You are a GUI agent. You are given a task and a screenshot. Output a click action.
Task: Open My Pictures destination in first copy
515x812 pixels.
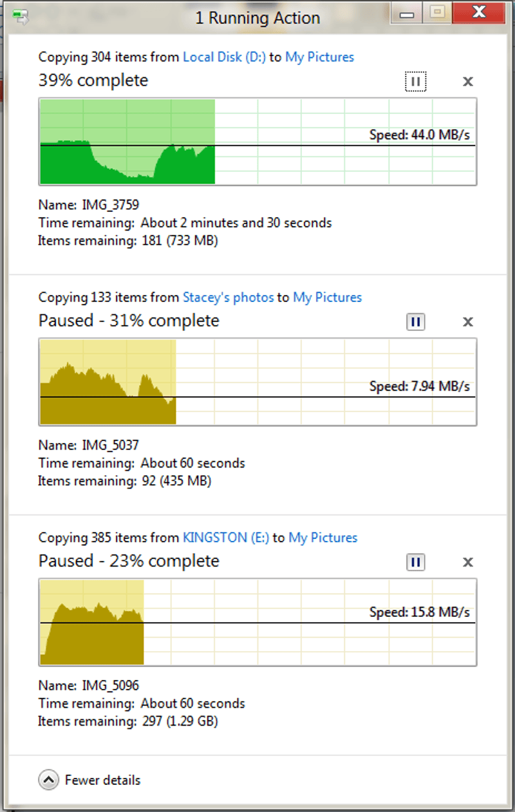point(319,57)
